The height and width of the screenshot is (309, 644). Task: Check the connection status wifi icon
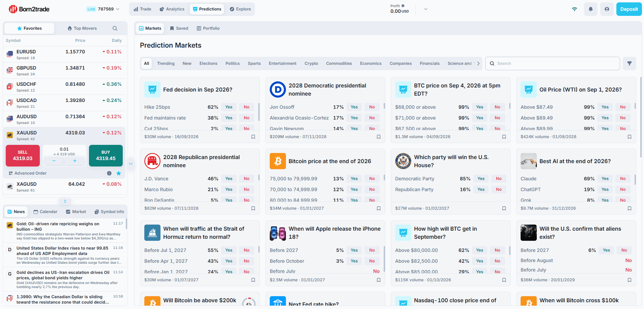point(575,9)
